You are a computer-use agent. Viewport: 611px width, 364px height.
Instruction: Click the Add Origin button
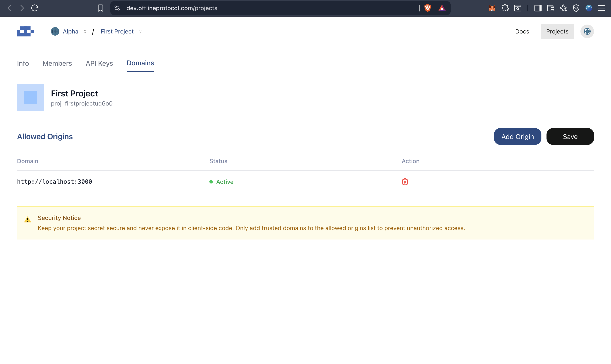point(517,136)
